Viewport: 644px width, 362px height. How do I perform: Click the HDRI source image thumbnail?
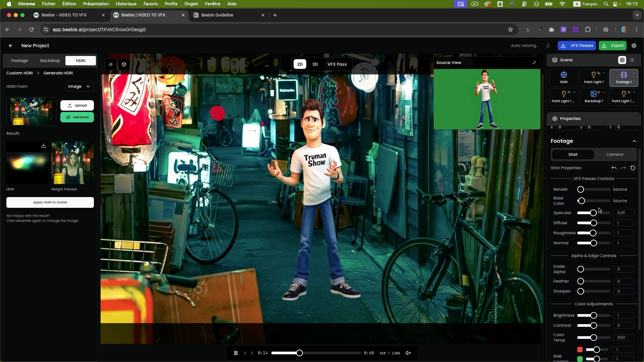[31, 111]
